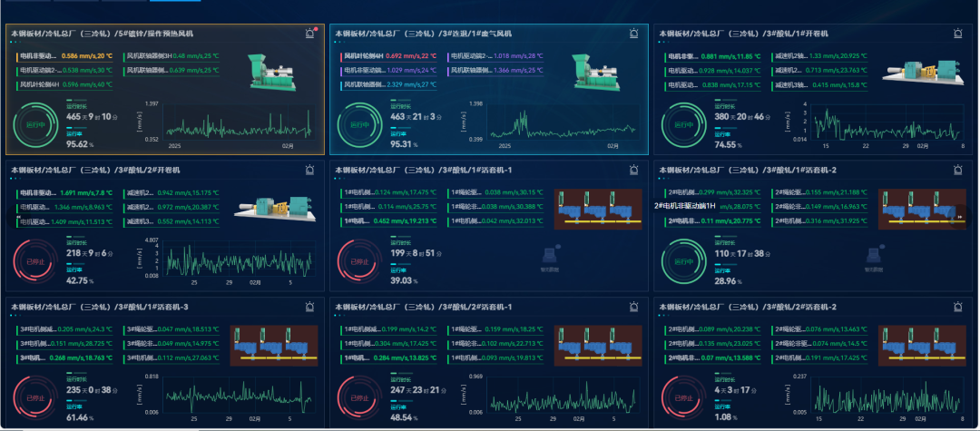Click the alarm bell on 5#镀锌 card
This screenshot has height=431, width=980.
[310, 34]
